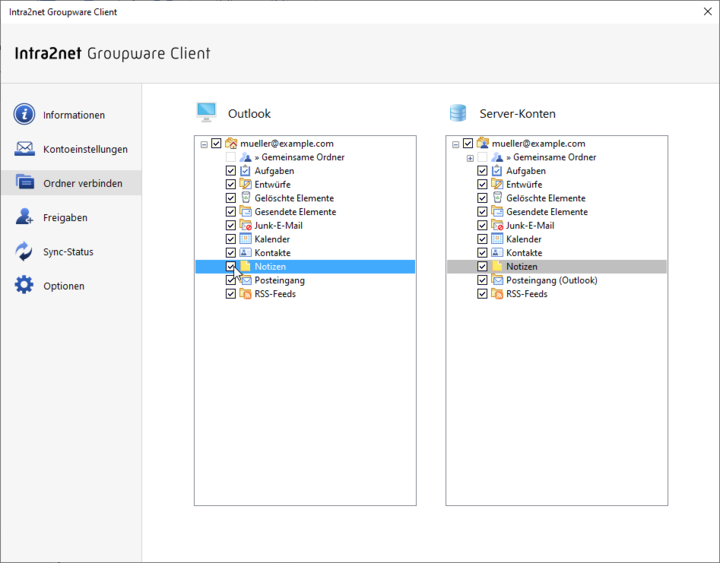Select the Freigaben user icon
720x563 pixels.
[x=24, y=217]
